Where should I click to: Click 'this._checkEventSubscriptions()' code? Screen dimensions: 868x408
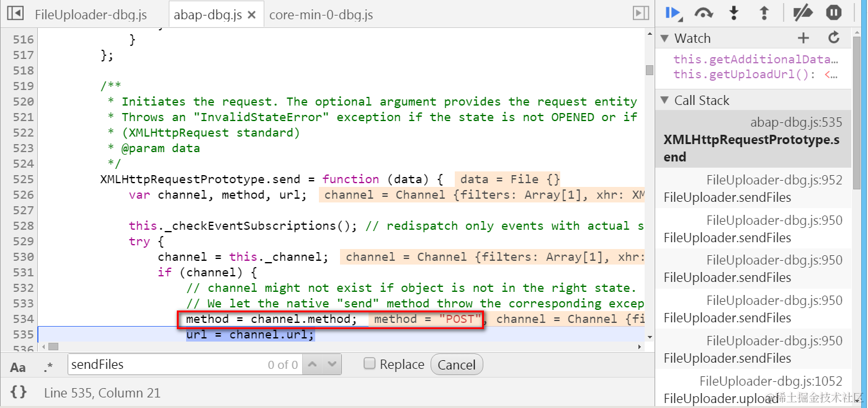243,226
